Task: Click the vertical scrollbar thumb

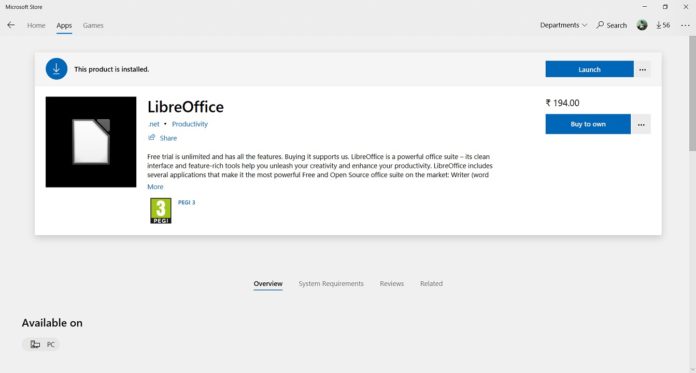Action: pos(692,94)
